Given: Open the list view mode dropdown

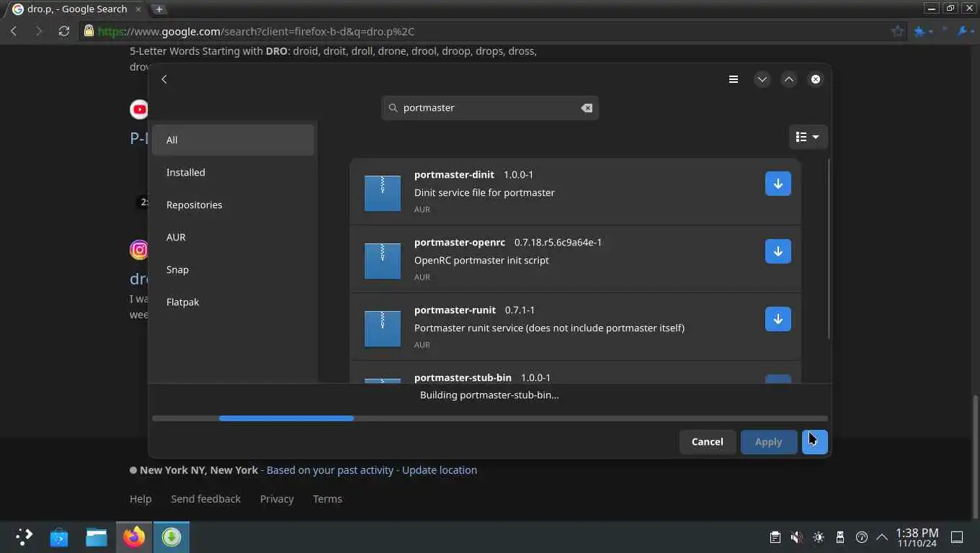Looking at the screenshot, I should [808, 137].
